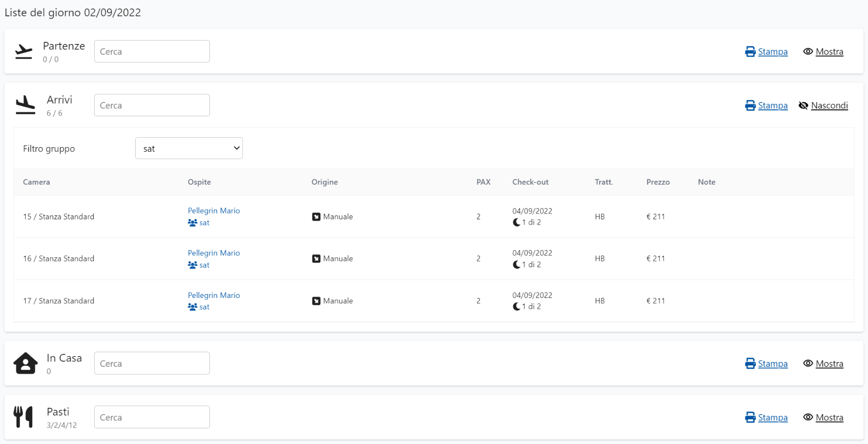Click the In Casa house icon
This screenshot has height=444, width=868.
coord(25,363)
